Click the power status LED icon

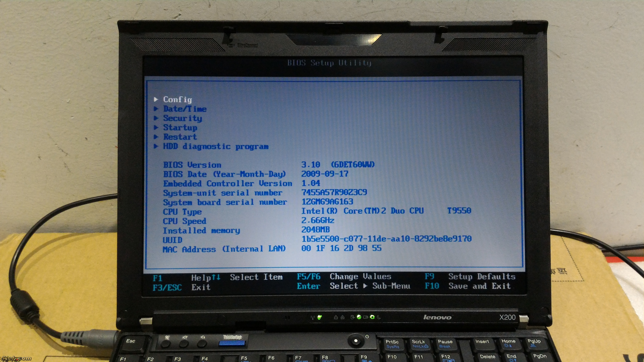(x=359, y=317)
